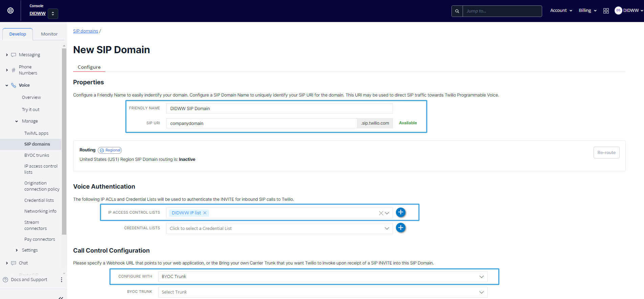Open Docs and Support link
Viewport: 644px width, 299px height.
coord(29,280)
